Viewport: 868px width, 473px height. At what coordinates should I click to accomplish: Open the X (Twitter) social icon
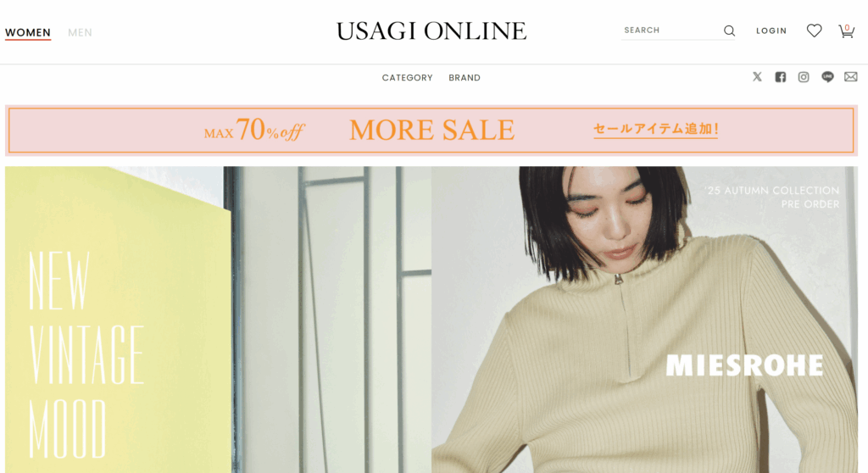pyautogui.click(x=757, y=77)
